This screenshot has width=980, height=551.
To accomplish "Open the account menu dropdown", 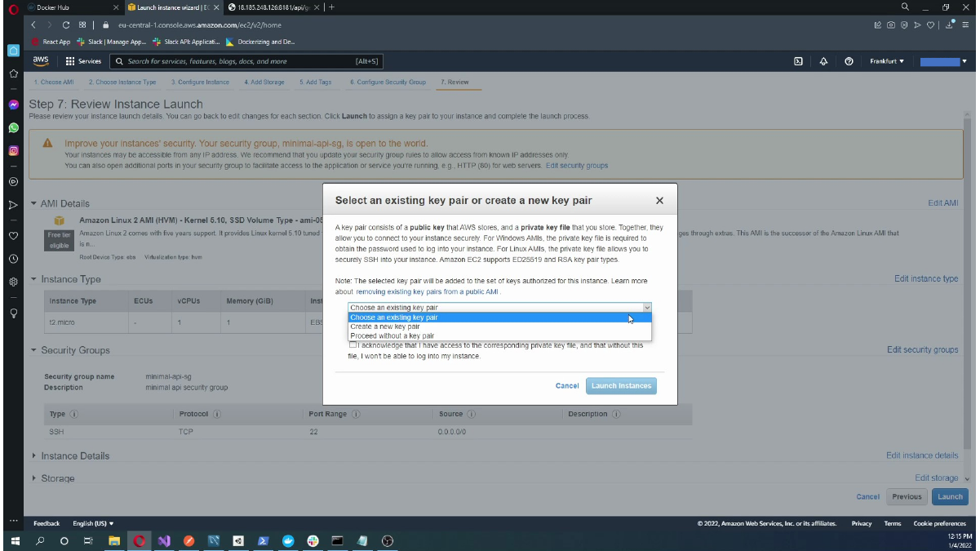I will (943, 61).
